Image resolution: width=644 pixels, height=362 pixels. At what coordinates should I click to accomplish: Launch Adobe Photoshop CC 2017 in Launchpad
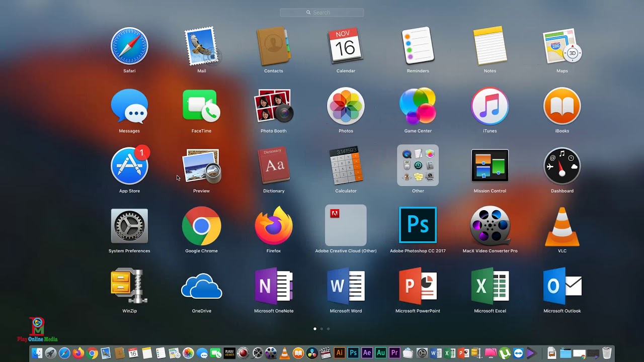click(418, 225)
